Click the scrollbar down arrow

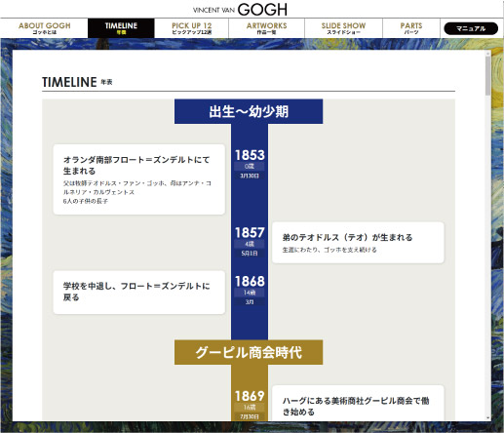coord(487,418)
